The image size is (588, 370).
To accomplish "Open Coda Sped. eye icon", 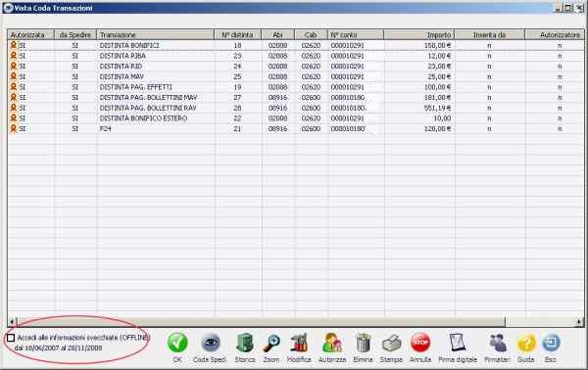I will pos(211,343).
